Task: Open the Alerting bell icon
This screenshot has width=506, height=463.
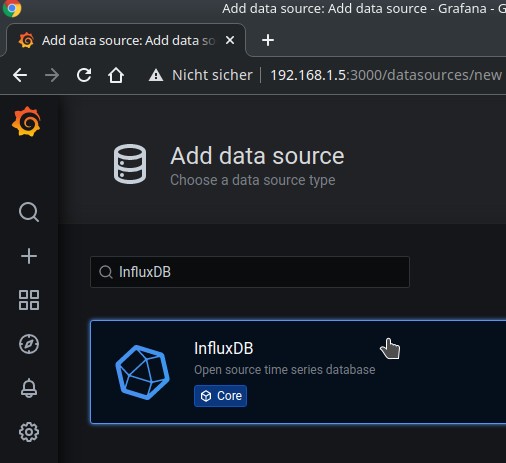Action: (29, 388)
